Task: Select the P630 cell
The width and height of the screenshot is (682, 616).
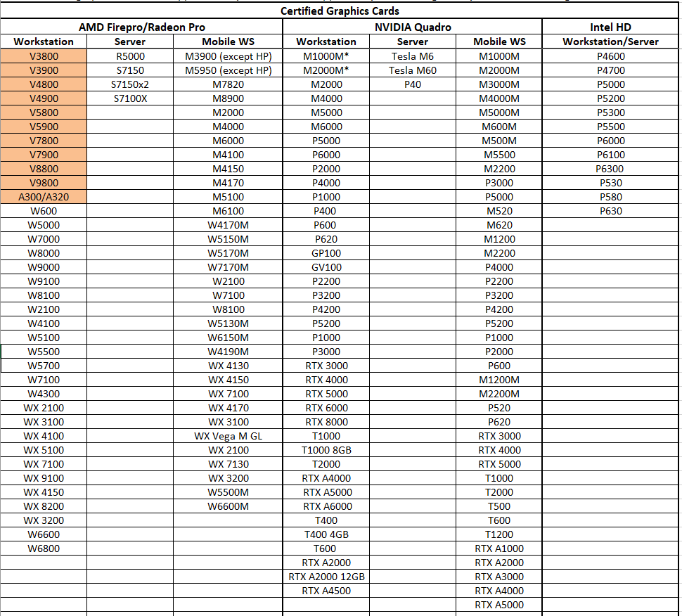Action: point(610,211)
